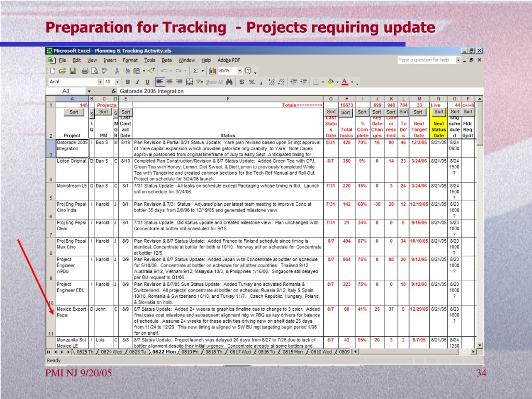Toggle underline formatting

[147, 82]
